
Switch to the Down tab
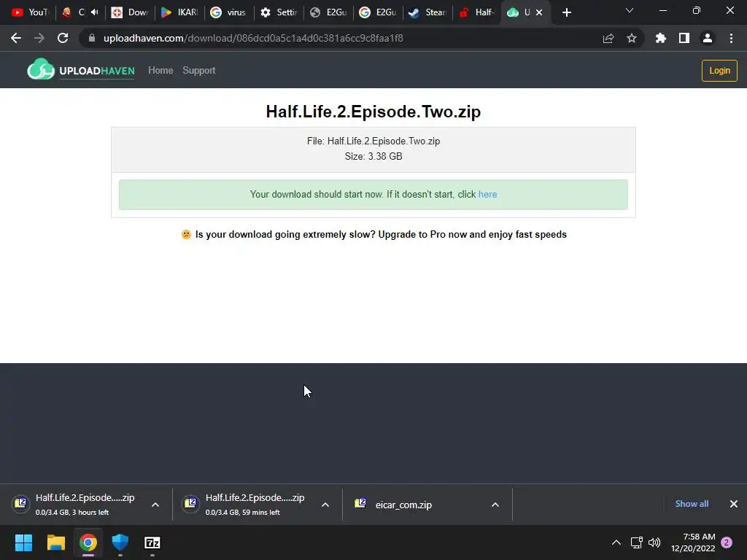point(130,12)
